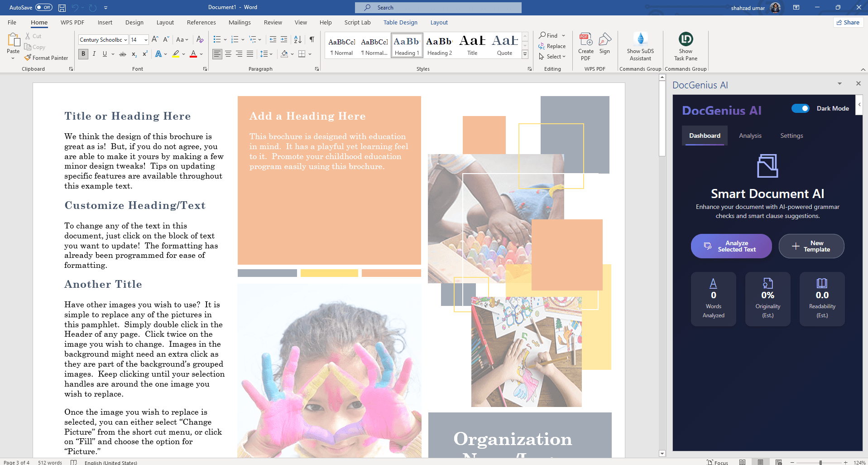This screenshot has height=465, width=868.
Task: Click the Paste clipboard icon
Action: point(13,41)
